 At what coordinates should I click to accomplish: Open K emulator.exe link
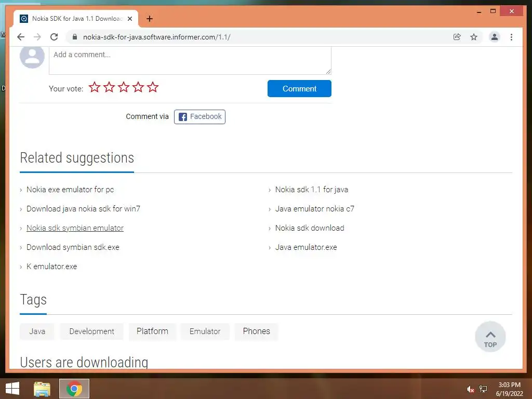point(51,267)
